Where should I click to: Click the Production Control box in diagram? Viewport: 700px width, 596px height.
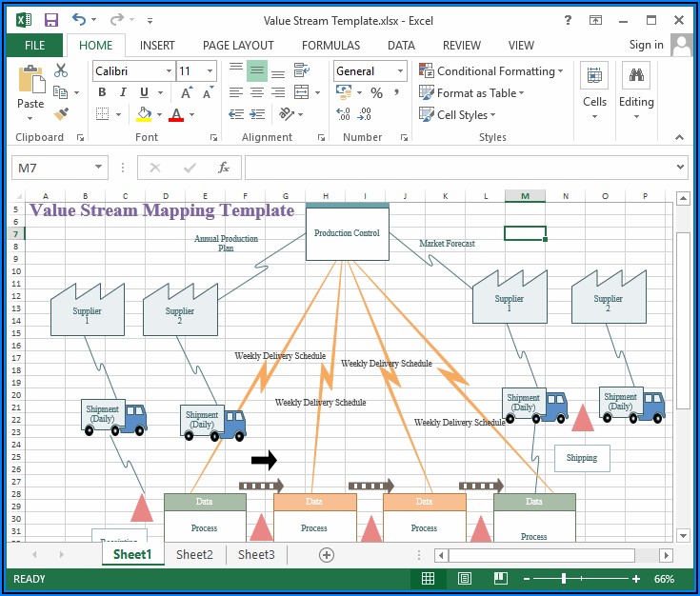(x=347, y=233)
